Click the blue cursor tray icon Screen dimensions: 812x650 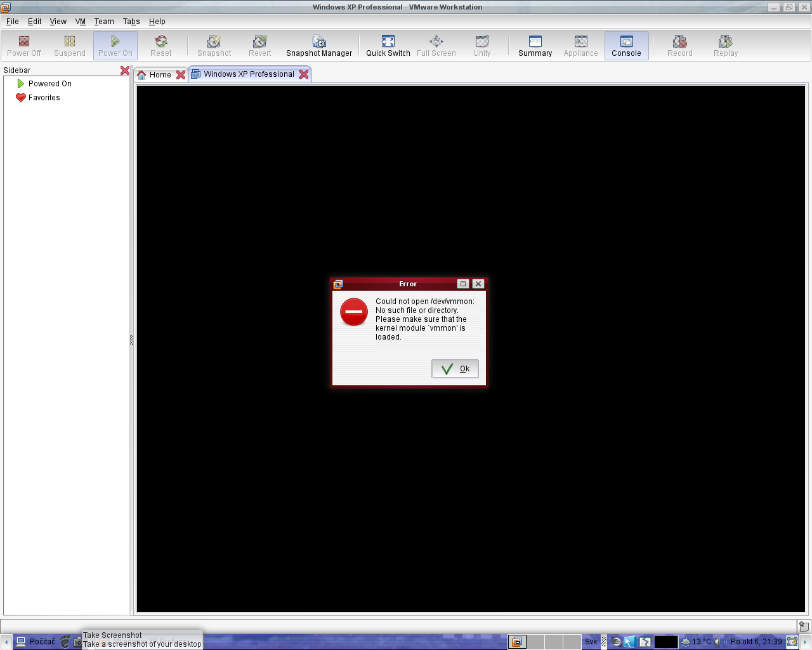pyautogui.click(x=630, y=642)
